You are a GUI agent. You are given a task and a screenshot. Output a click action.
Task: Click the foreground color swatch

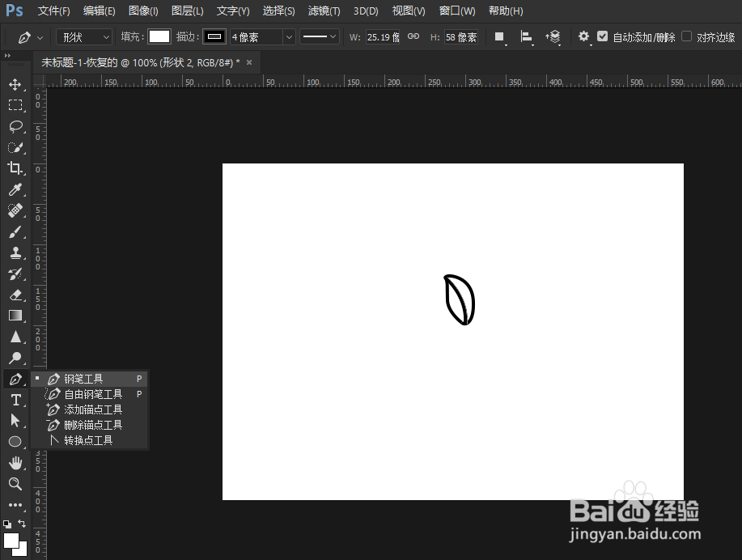tap(11, 540)
